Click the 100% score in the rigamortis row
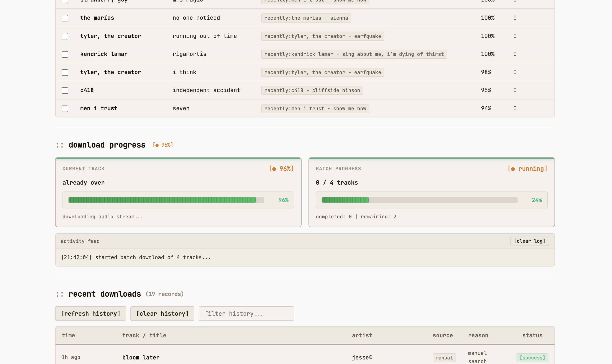This screenshot has height=364, width=612. point(488,54)
